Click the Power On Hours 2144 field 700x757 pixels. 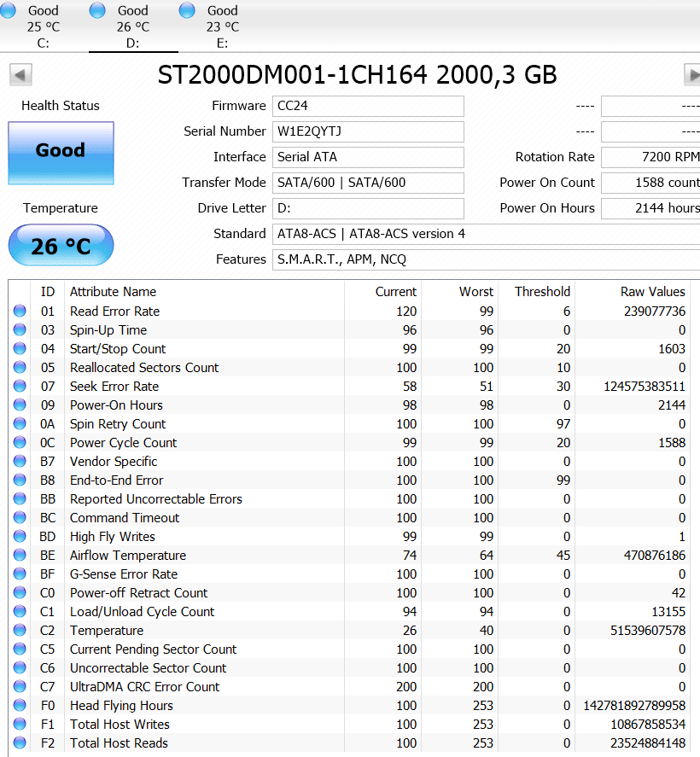[650, 208]
